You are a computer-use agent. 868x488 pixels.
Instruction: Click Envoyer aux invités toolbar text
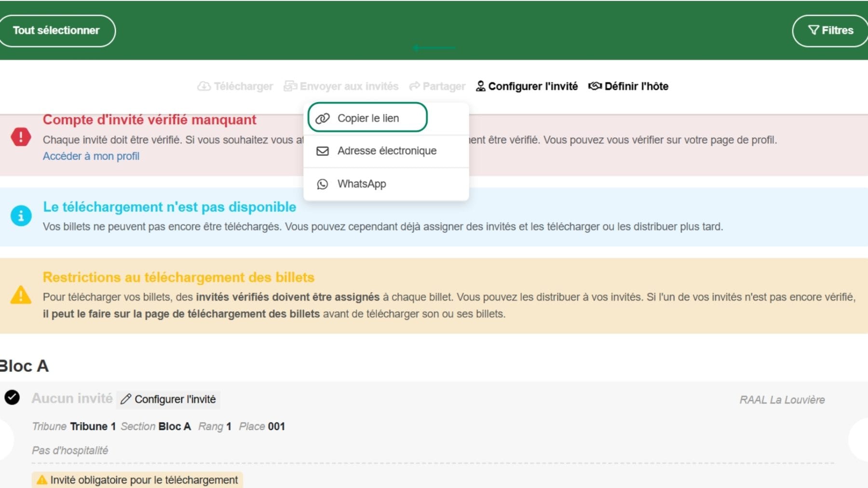[x=349, y=86]
